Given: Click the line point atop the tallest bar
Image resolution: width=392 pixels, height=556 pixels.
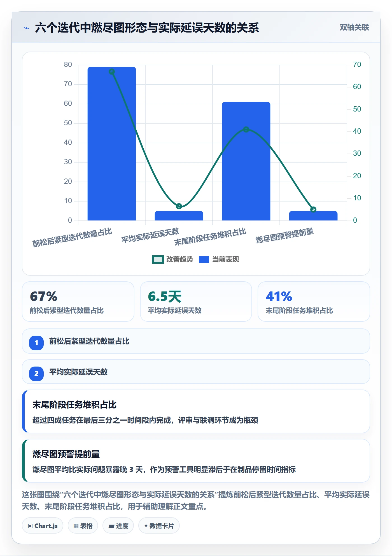Looking at the screenshot, I should coord(112,72).
